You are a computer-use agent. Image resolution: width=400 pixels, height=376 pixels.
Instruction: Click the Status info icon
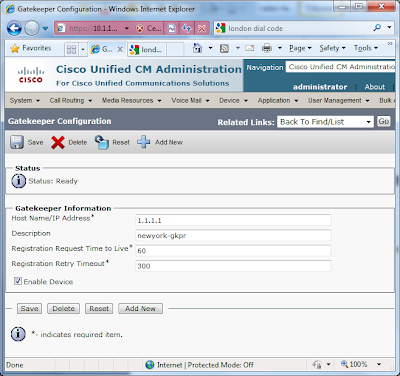pyautogui.click(x=19, y=181)
